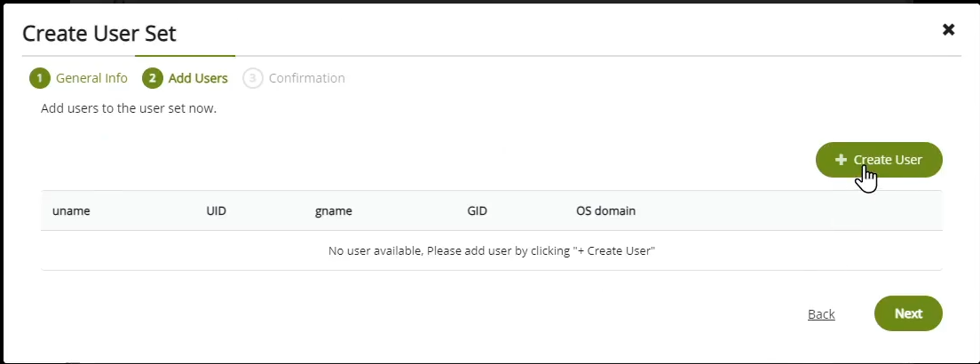Close the Create User Set dialog

pyautogui.click(x=948, y=29)
